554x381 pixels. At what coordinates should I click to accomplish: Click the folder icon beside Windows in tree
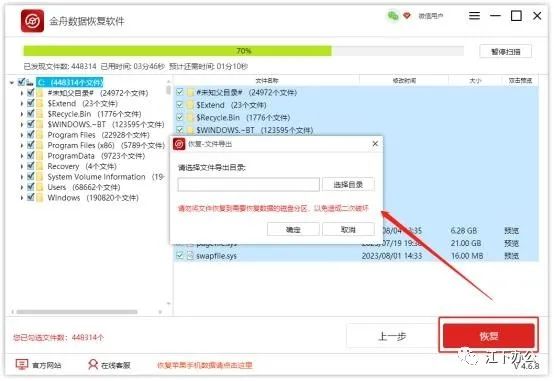pos(40,198)
